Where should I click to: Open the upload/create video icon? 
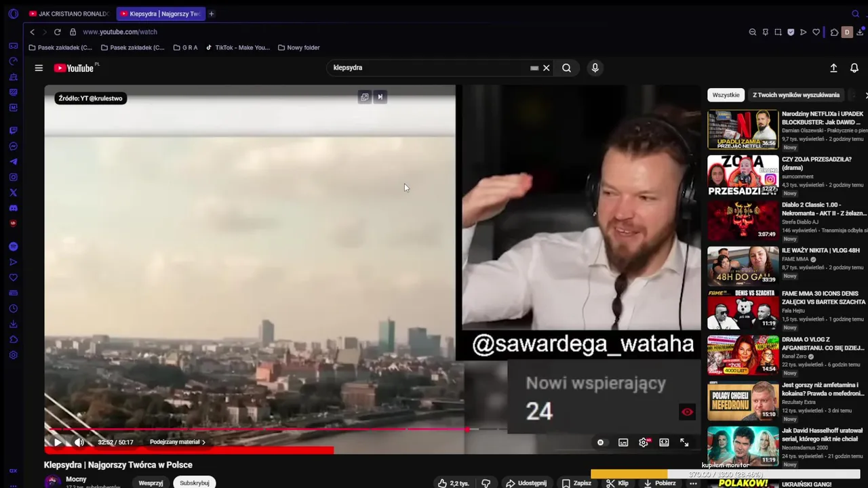833,68
